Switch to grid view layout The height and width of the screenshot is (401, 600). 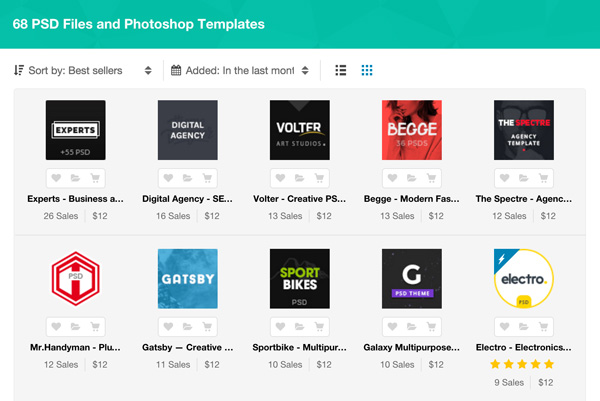click(367, 71)
